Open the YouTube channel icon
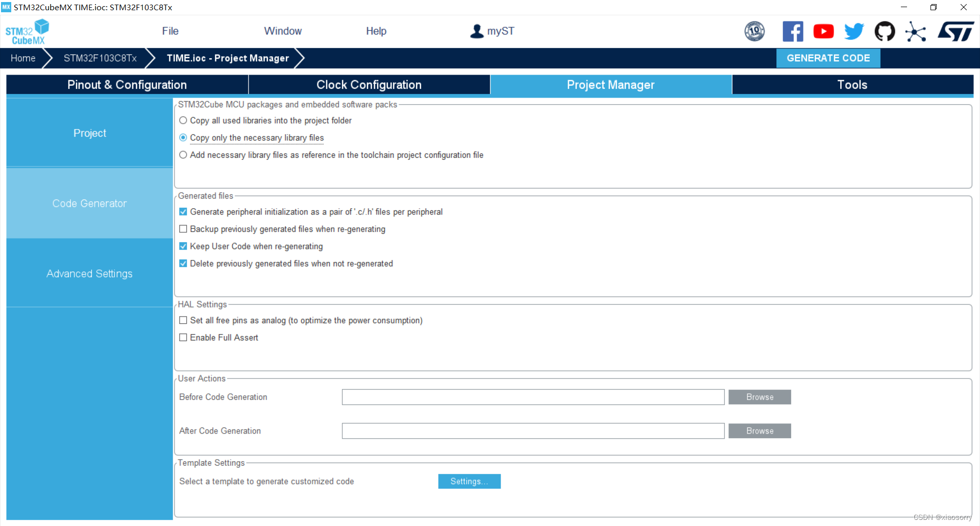The width and height of the screenshot is (980, 526). coord(823,32)
